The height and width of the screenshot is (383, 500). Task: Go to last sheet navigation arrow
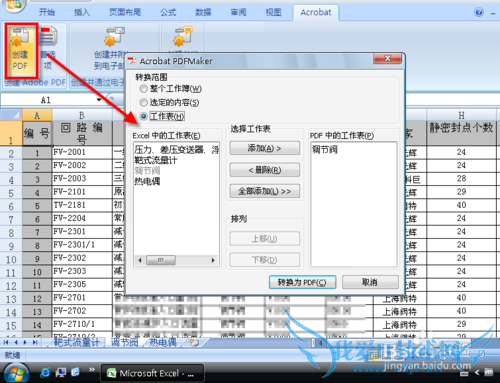tap(35, 342)
